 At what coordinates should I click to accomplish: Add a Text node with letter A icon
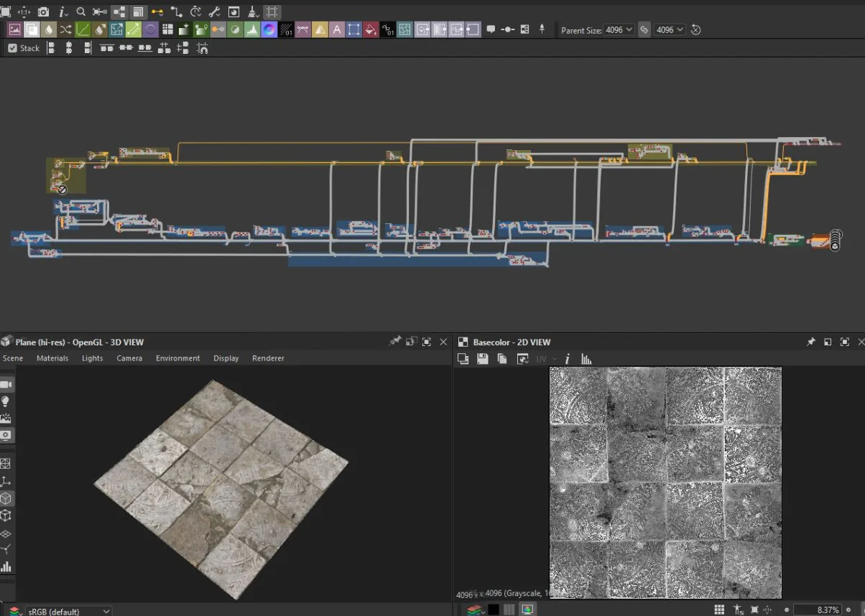336,29
